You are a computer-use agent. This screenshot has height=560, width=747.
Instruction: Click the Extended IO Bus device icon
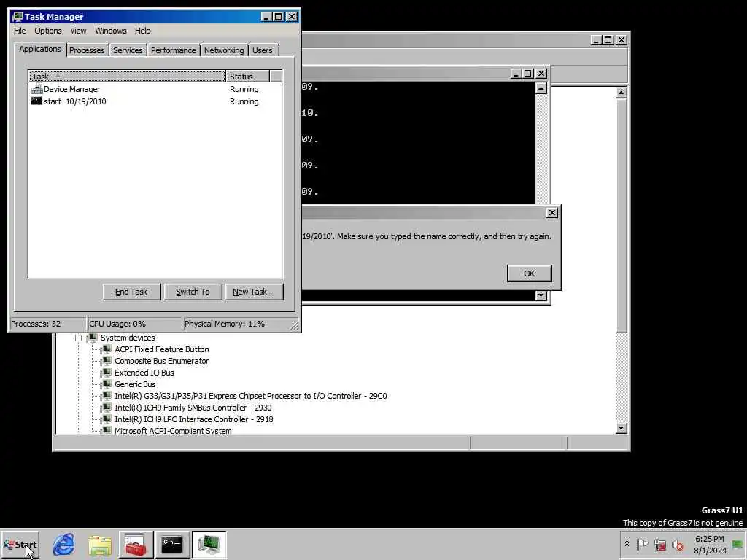[x=107, y=373]
